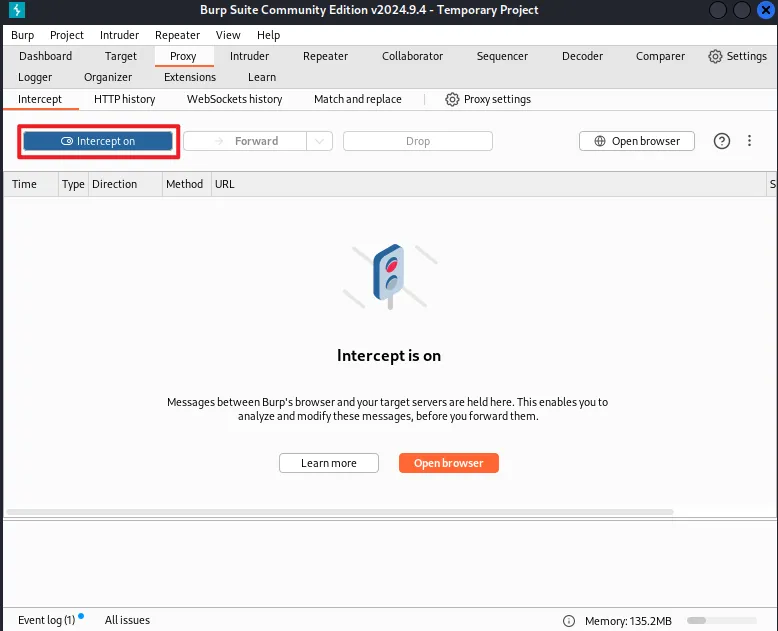Image resolution: width=778 pixels, height=631 pixels.
Task: Open Proxy settings gear icon
Action: [x=452, y=99]
